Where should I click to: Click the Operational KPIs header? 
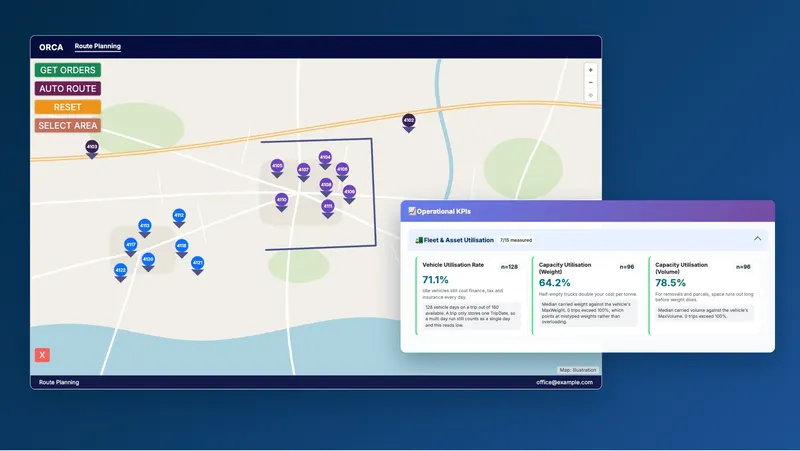click(x=587, y=211)
